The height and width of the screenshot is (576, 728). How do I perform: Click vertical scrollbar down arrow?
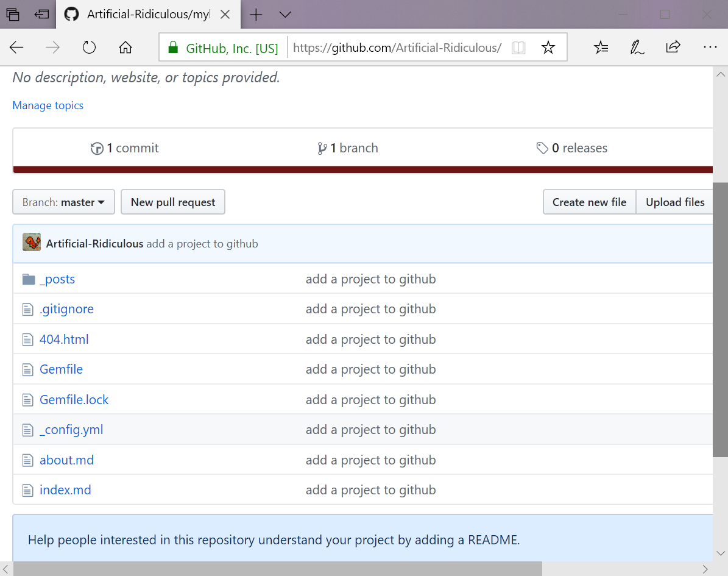tap(721, 553)
